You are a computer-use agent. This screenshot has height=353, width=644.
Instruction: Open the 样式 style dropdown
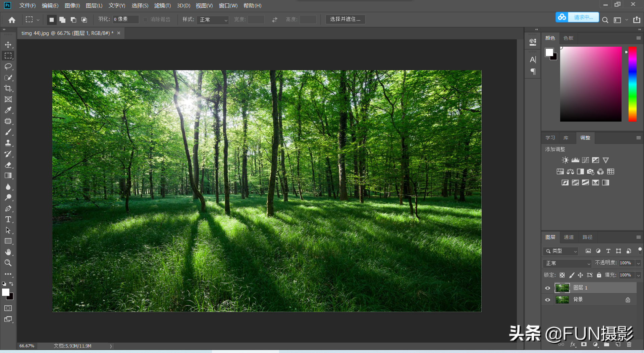click(213, 20)
